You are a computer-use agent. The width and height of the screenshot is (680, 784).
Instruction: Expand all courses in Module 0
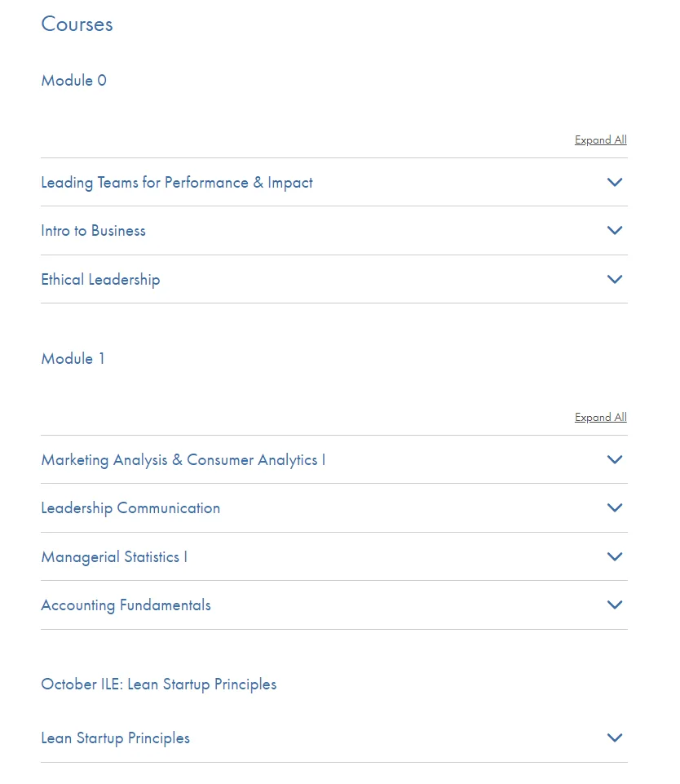point(600,140)
